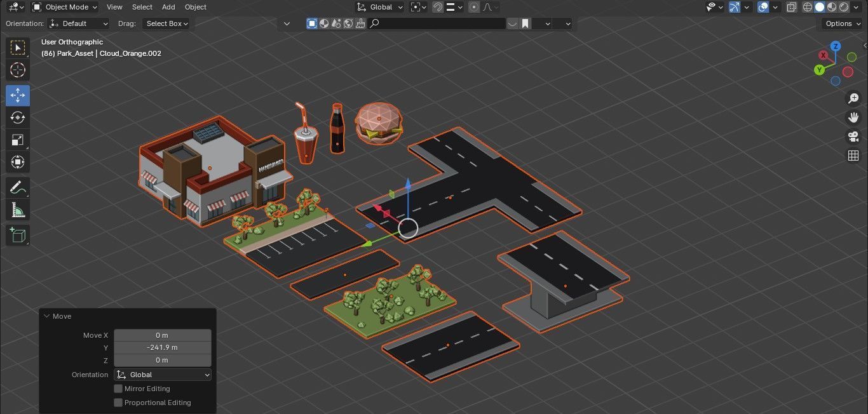
Task: Enable Mirror Editing checkbox
Action: (x=118, y=389)
